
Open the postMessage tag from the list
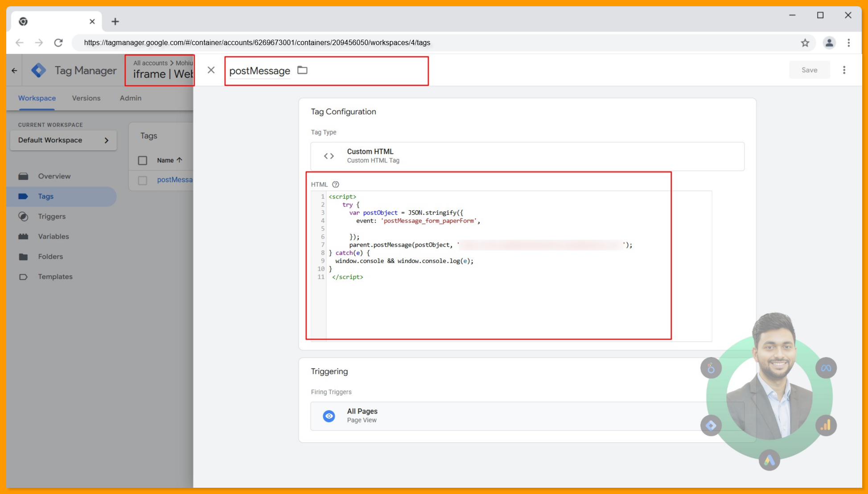(x=175, y=179)
